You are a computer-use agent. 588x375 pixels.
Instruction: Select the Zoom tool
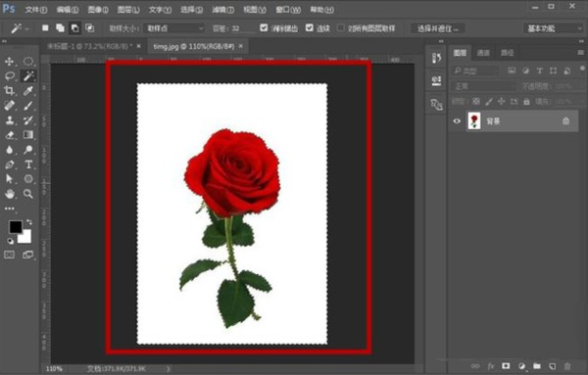[x=28, y=194]
